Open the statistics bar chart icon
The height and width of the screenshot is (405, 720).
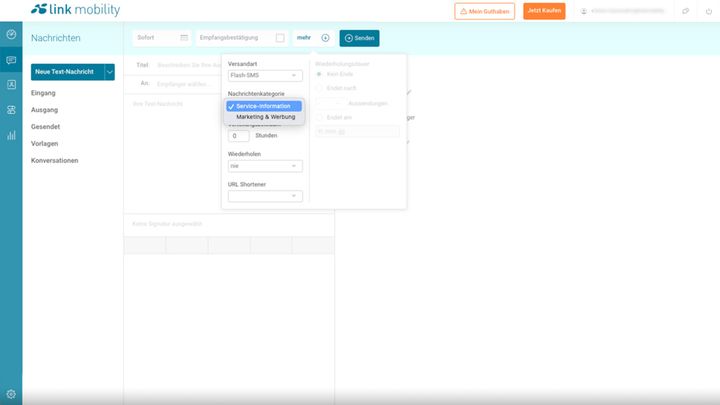pos(11,135)
